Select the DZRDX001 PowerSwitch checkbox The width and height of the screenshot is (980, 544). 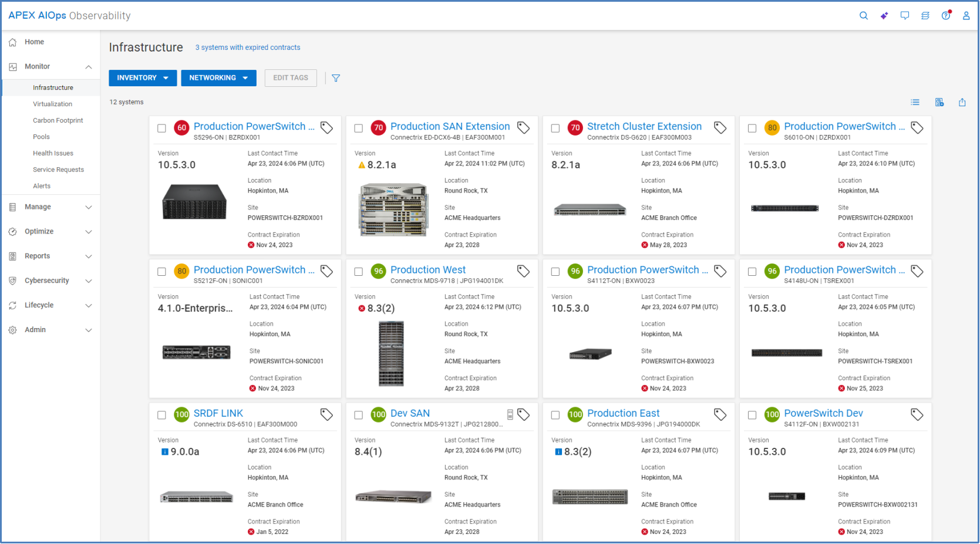pos(752,128)
